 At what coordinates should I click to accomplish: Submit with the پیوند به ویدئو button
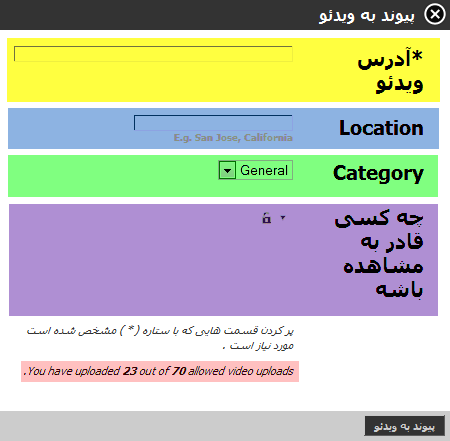pos(404,426)
